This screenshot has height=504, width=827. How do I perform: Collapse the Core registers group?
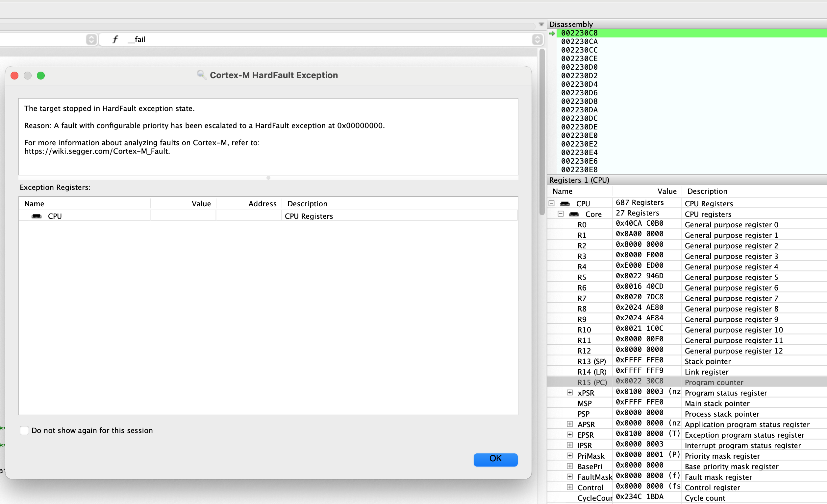560,213
